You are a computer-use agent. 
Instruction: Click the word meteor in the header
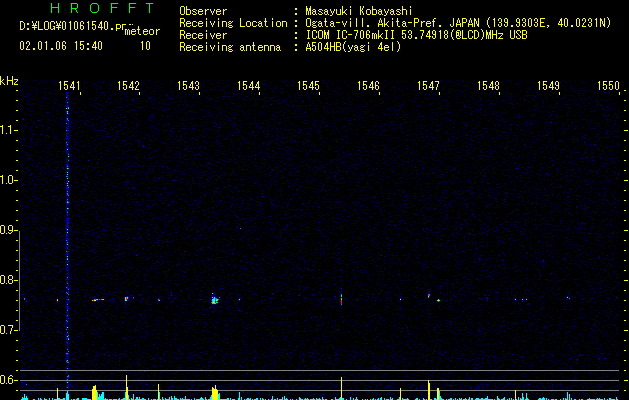(142, 31)
